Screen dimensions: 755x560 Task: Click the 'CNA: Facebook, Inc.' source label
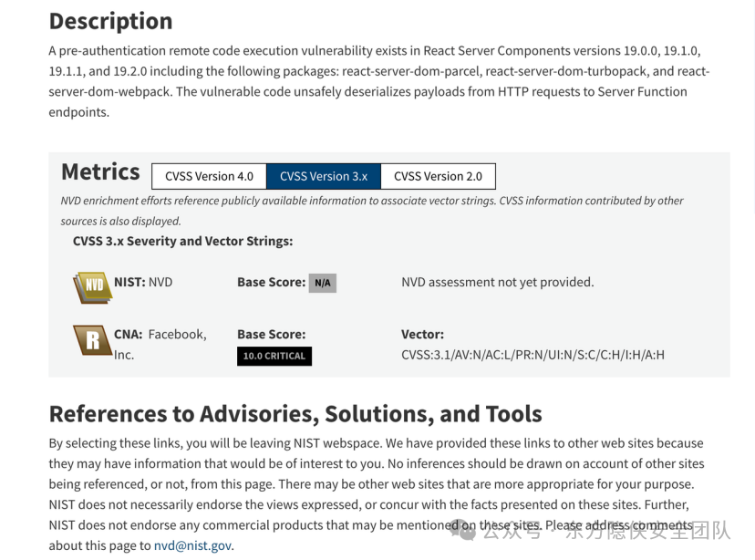pyautogui.click(x=160, y=344)
